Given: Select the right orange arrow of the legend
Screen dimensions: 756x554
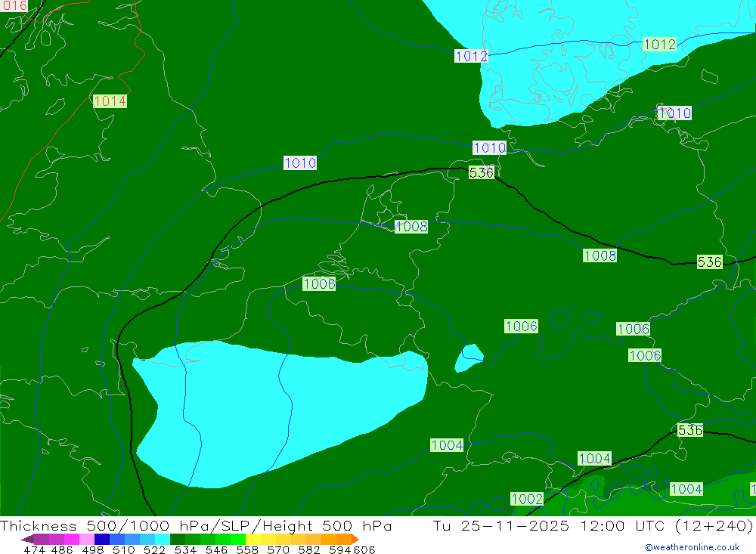Looking at the screenshot, I should click(355, 539).
